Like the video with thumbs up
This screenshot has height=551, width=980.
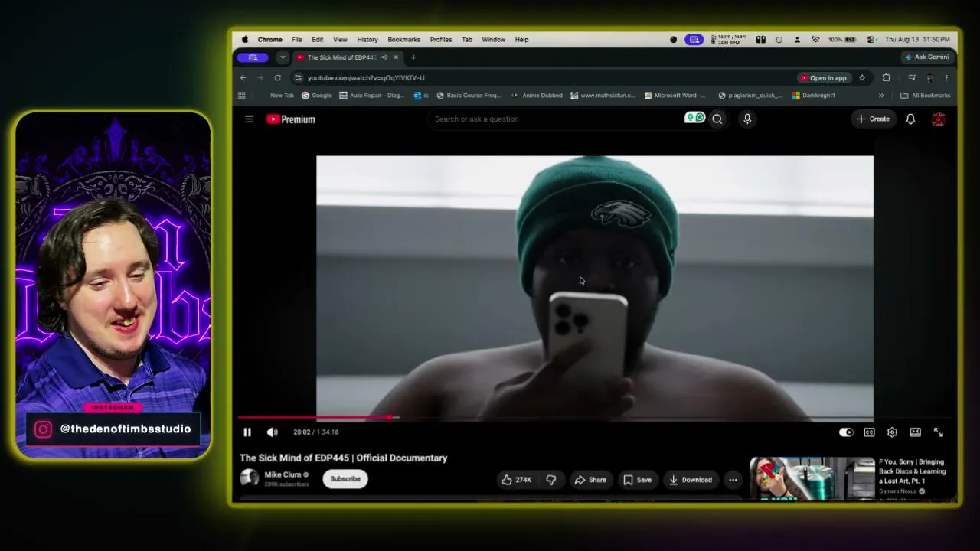(x=517, y=480)
